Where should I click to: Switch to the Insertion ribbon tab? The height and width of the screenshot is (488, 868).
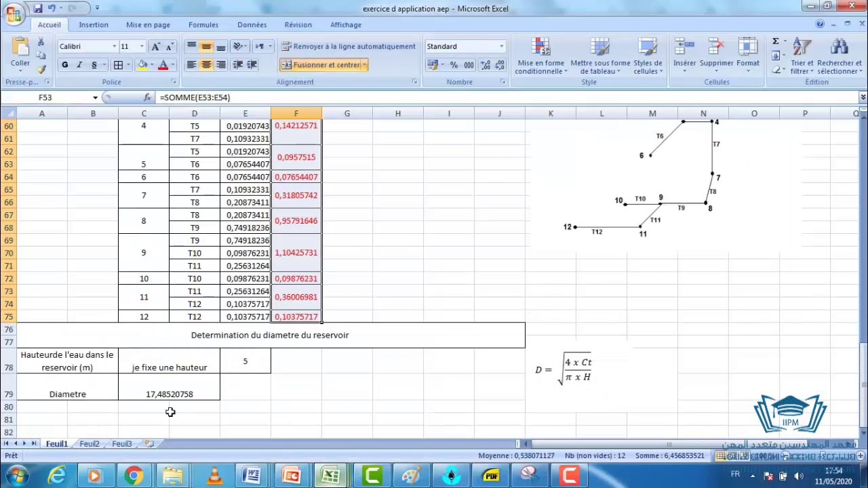94,25
